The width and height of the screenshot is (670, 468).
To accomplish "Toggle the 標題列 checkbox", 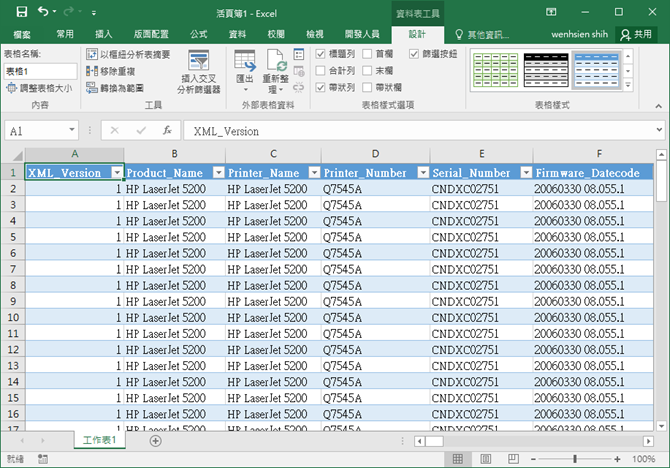I will (320, 54).
